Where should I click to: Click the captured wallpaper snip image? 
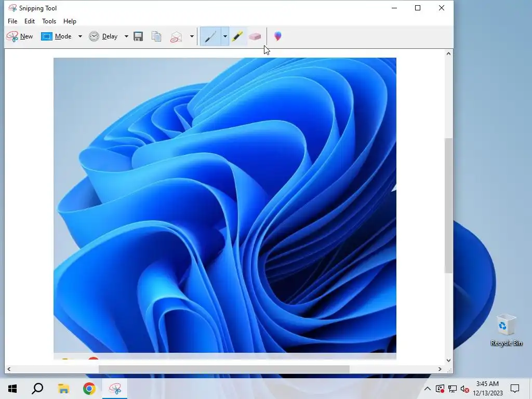coord(225,208)
